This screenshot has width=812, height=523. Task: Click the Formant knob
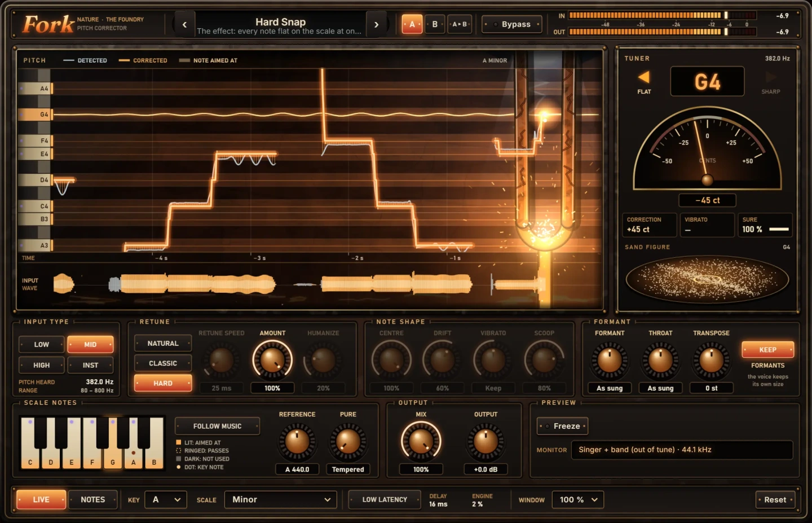[x=610, y=361]
